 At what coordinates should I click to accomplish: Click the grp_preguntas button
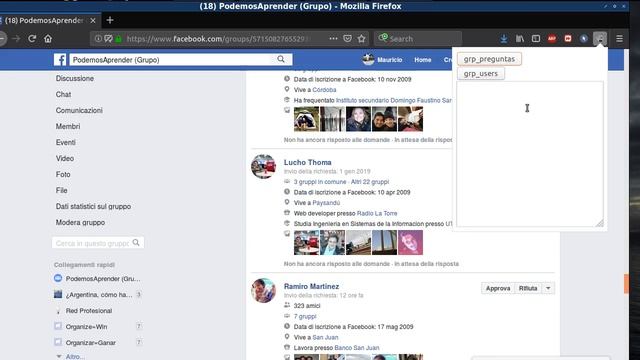489,59
